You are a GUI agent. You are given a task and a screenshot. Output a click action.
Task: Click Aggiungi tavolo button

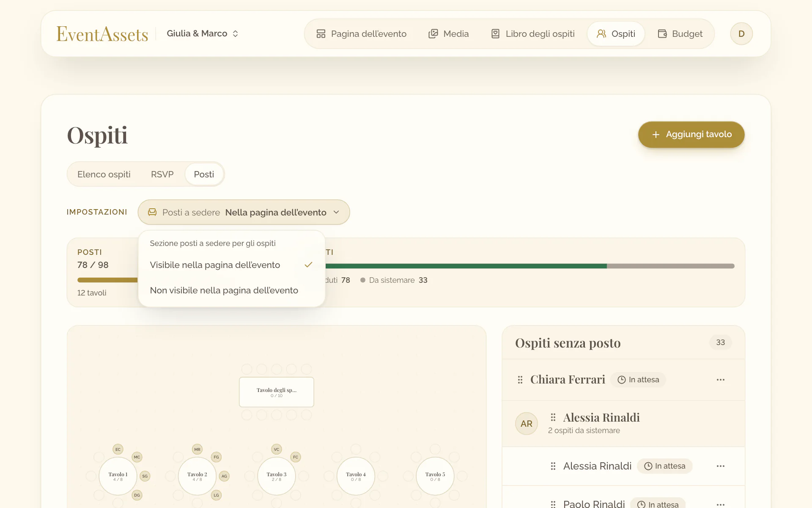pos(691,135)
